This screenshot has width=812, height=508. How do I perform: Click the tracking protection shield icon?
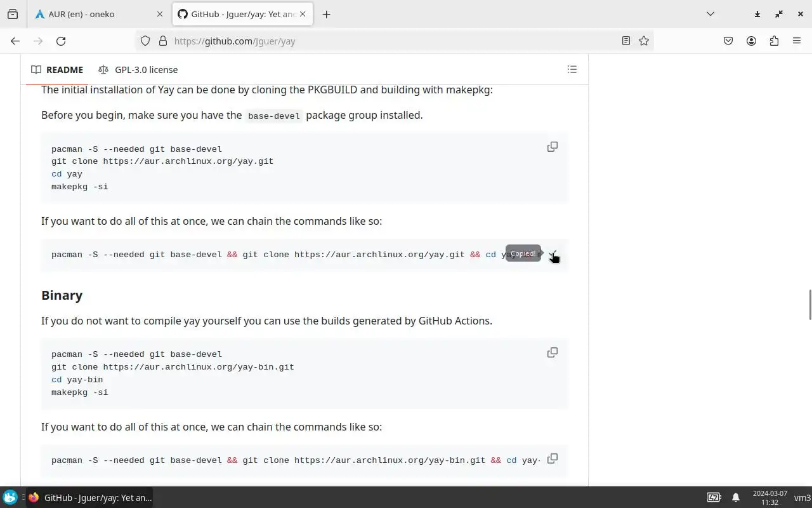point(145,41)
